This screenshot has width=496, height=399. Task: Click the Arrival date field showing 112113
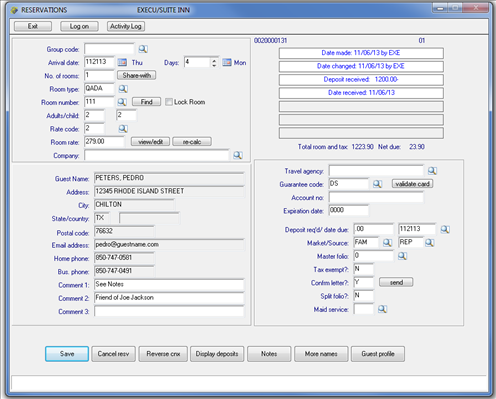[99, 62]
